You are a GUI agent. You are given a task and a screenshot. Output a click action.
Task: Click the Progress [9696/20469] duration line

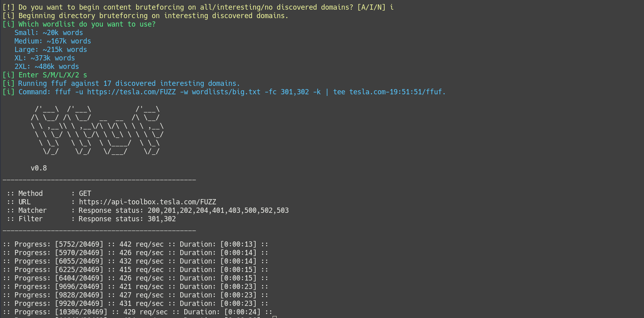135,287
